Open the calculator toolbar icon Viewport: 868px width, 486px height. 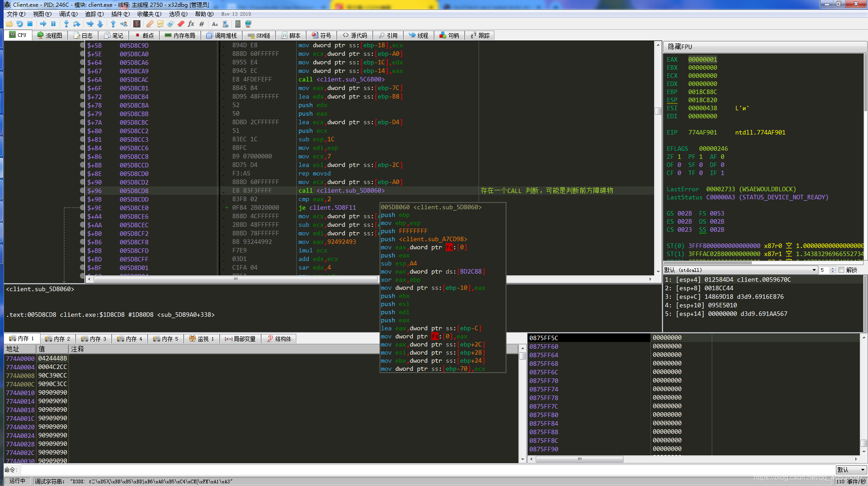pyautogui.click(x=238, y=24)
